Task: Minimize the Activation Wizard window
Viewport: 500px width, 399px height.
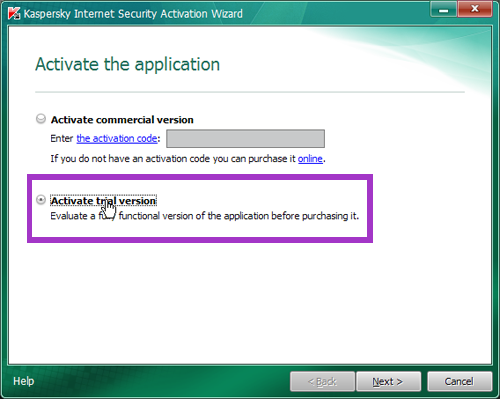Action: click(x=443, y=9)
